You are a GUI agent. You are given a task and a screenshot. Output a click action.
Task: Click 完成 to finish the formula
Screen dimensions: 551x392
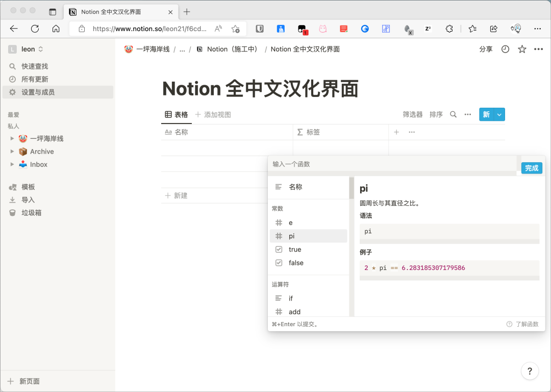(x=532, y=168)
